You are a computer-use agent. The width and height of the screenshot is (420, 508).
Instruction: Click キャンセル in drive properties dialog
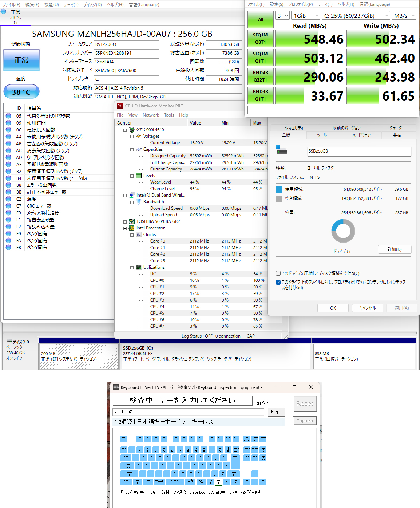(368, 308)
